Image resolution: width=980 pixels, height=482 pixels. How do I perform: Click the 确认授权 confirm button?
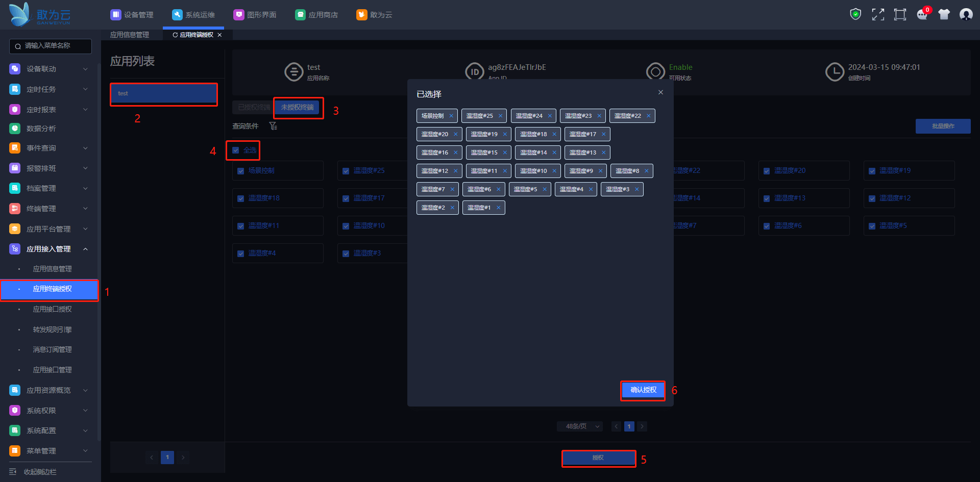[x=643, y=390]
